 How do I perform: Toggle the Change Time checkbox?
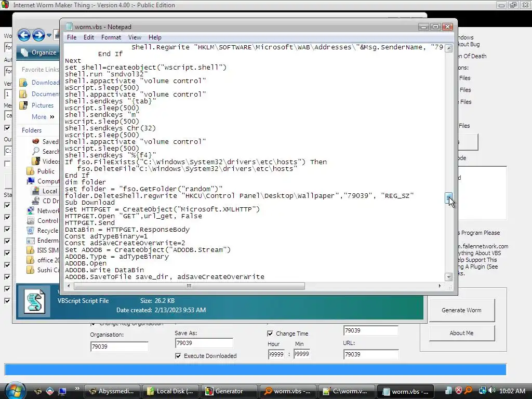(x=270, y=334)
